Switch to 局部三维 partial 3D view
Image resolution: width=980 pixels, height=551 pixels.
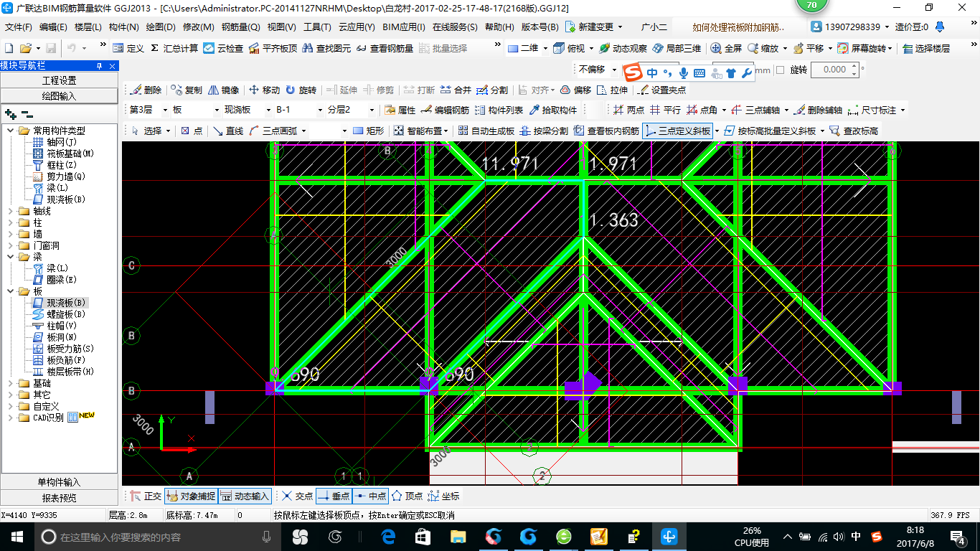(677, 48)
